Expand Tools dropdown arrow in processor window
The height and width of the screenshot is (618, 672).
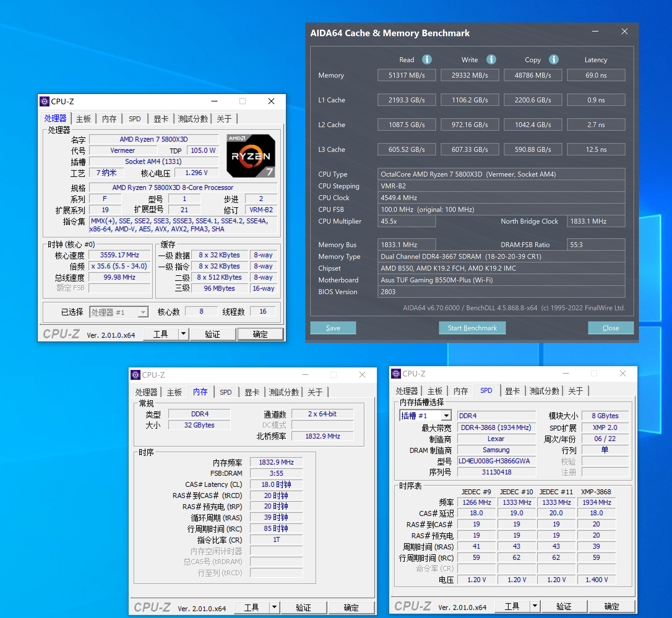[x=183, y=334]
